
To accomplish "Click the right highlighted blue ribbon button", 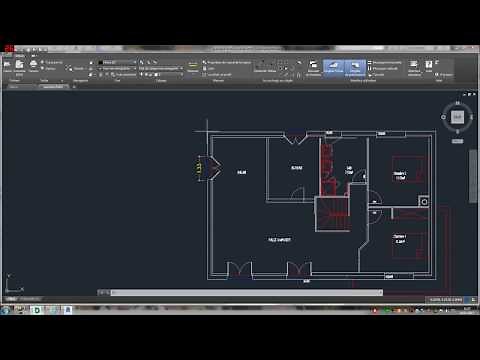I will 355,68.
